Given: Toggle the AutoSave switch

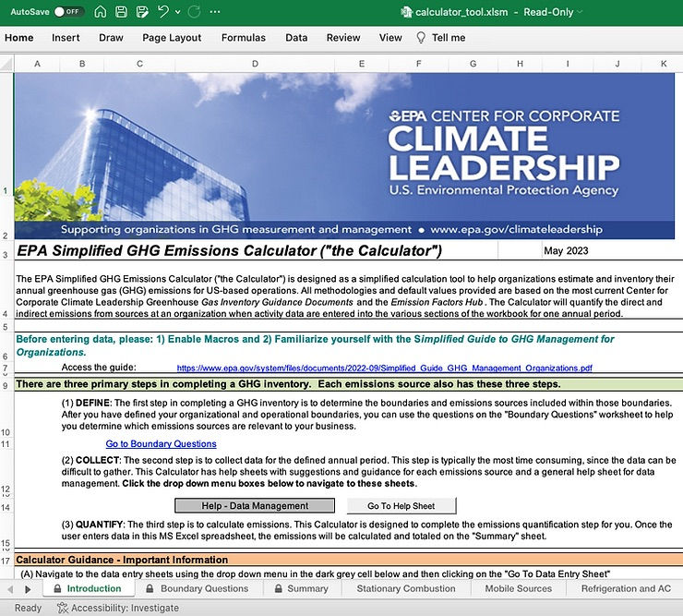Looking at the screenshot, I should (x=69, y=12).
